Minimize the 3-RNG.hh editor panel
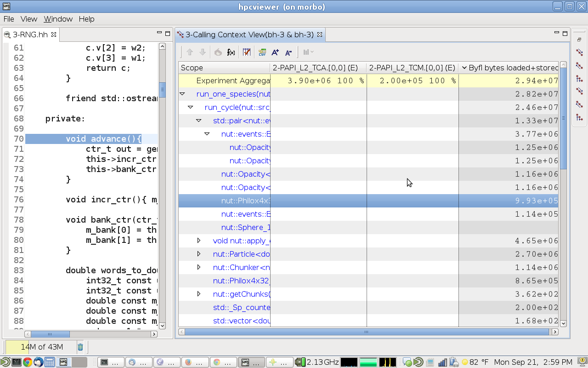Viewport: 588px width, 368px height. point(159,34)
